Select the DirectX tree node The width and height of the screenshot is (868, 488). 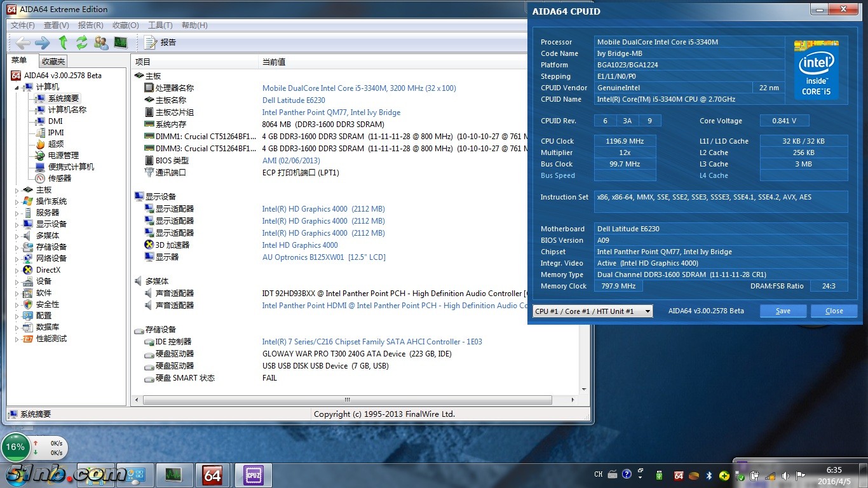48,270
